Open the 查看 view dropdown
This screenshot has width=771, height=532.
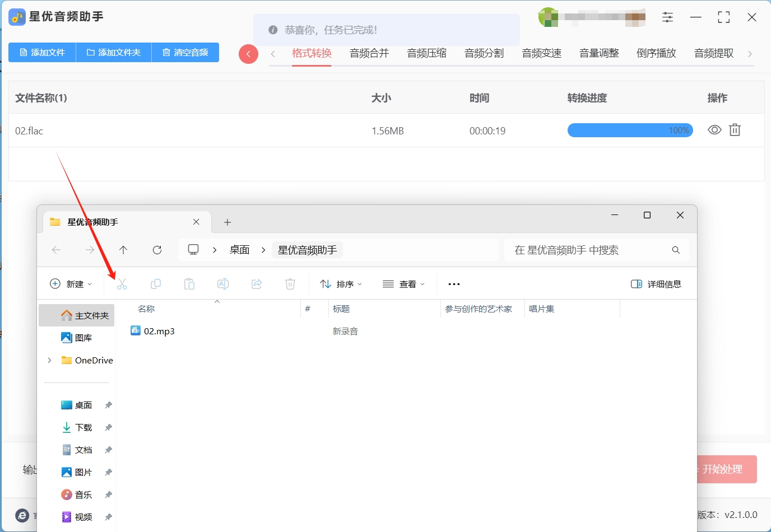click(403, 284)
